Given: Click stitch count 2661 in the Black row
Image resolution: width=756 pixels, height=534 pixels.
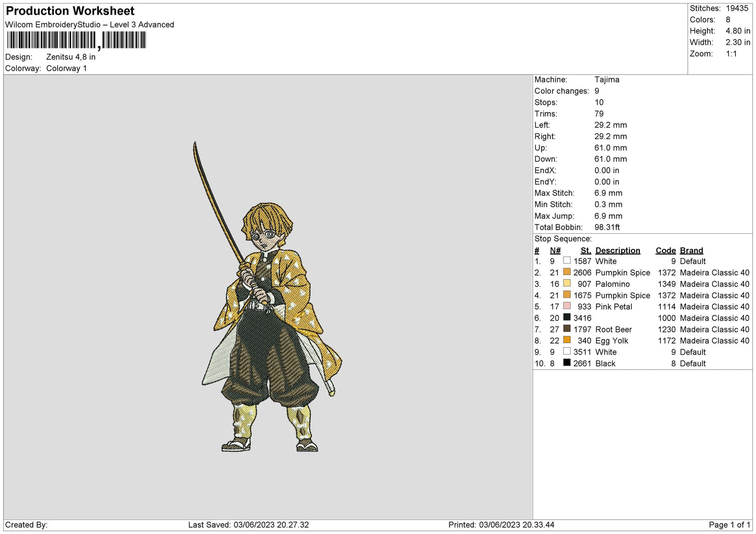Looking at the screenshot, I should pos(582,363).
